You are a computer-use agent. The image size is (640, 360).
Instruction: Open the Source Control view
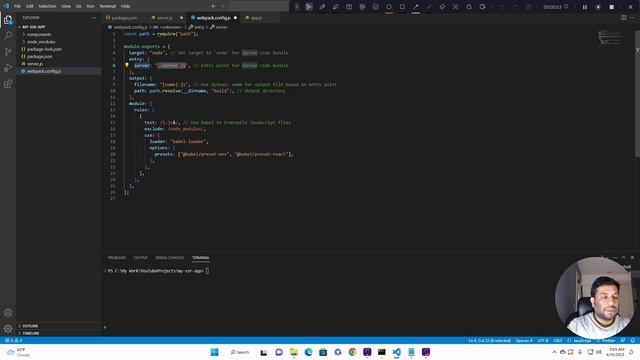click(x=8, y=52)
